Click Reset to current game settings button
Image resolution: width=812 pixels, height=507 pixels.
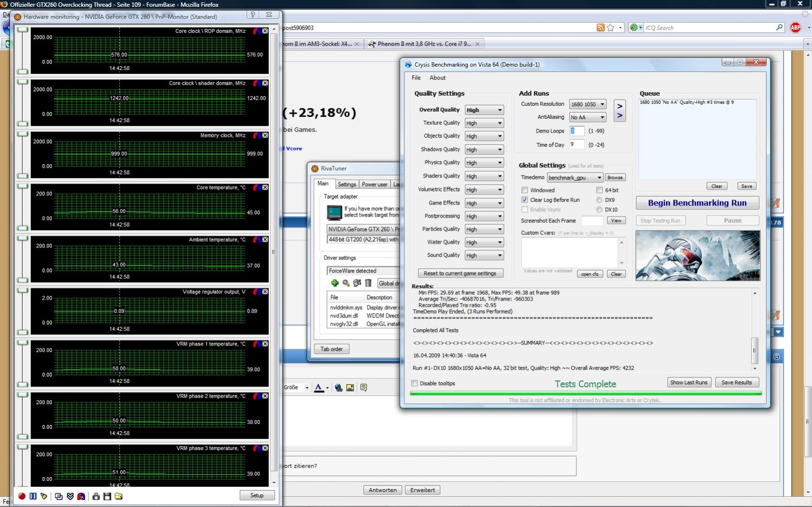(x=460, y=274)
